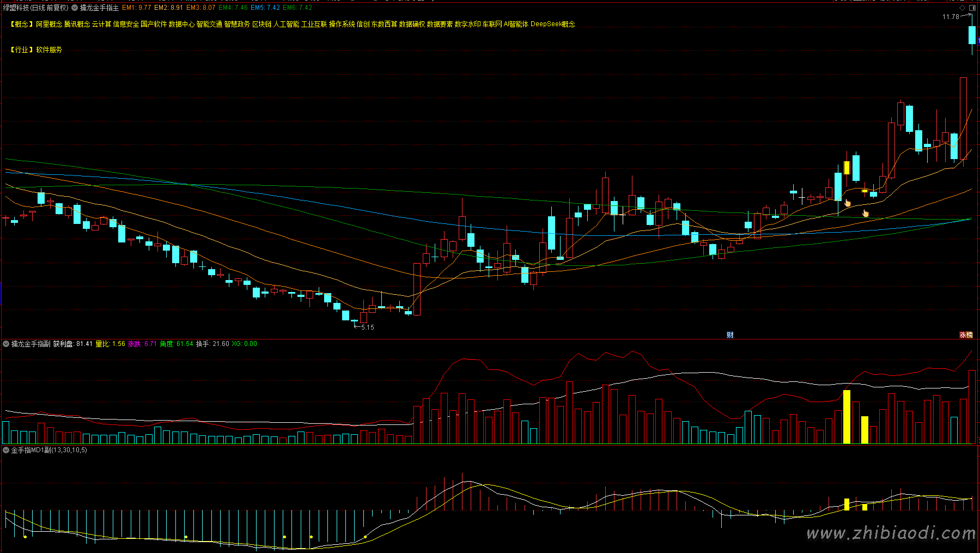This screenshot has width=980, height=553.
Task: Click the blue 财 marker icon
Action: tap(730, 335)
